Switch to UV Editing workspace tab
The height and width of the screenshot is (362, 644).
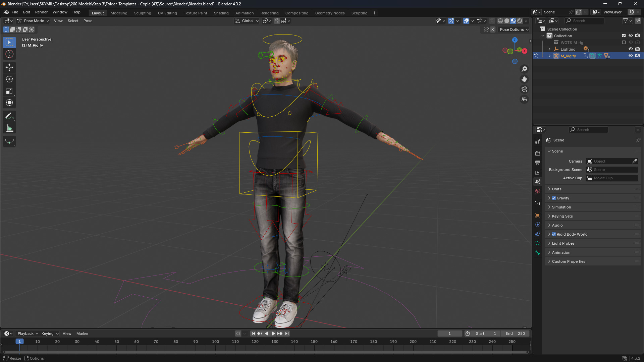click(167, 13)
